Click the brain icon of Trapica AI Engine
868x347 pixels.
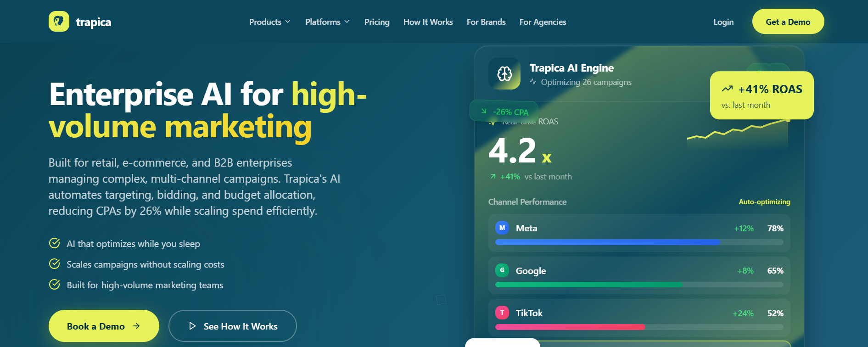[x=504, y=73]
